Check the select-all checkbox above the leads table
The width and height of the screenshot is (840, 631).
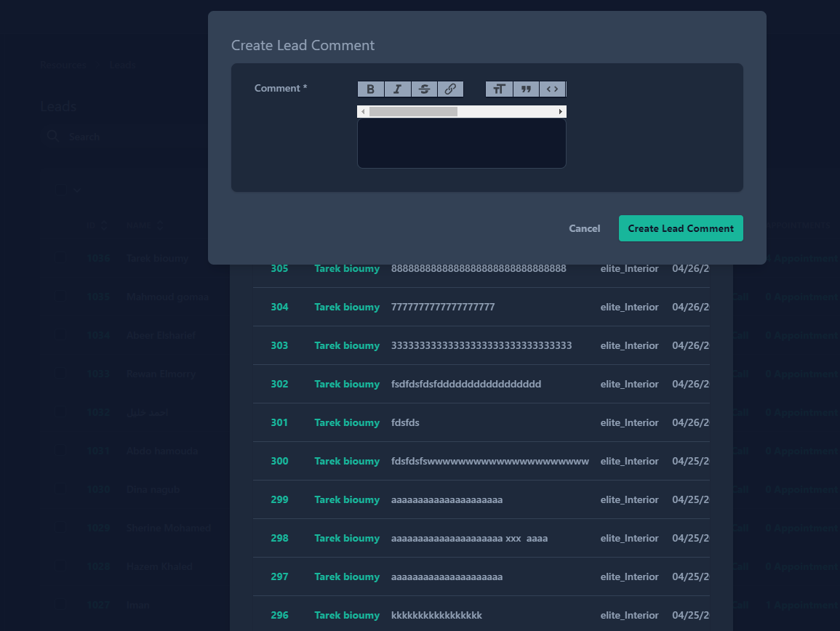[x=62, y=190]
